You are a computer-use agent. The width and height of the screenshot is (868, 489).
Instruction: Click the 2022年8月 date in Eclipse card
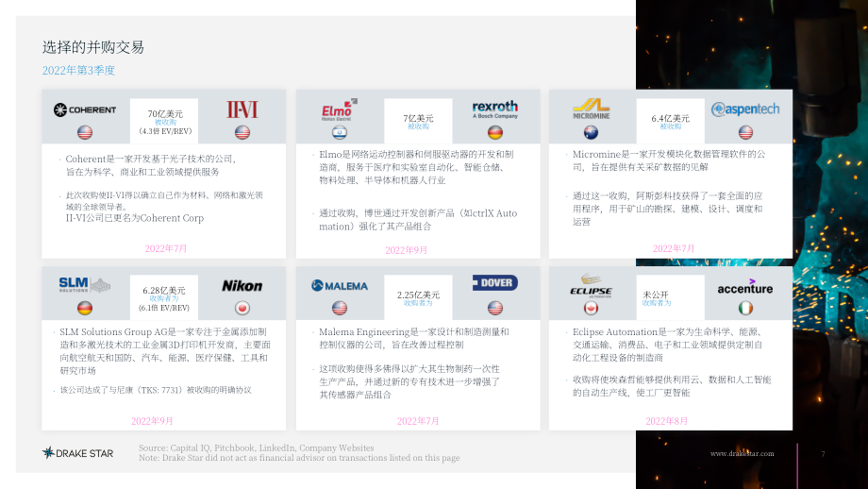[666, 421]
